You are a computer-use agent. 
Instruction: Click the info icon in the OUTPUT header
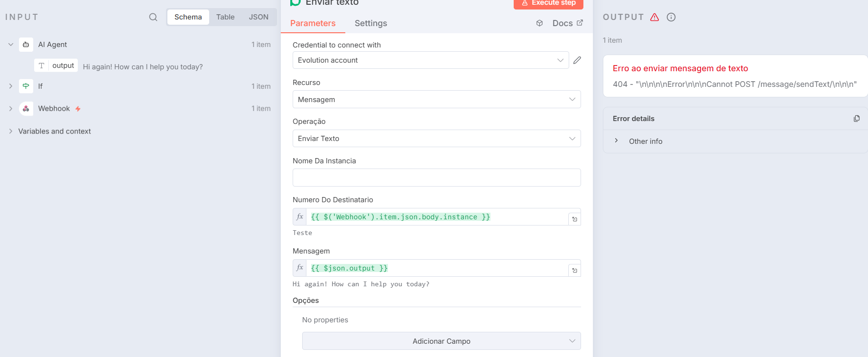point(671,17)
